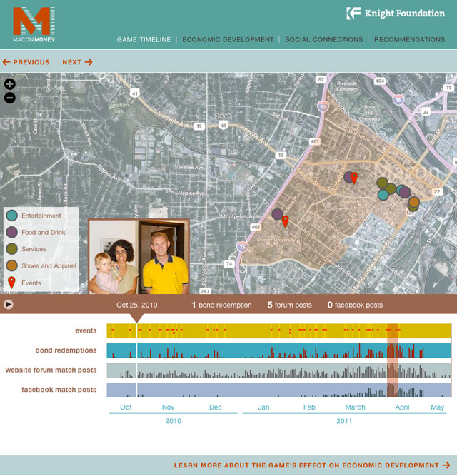This screenshot has height=476, width=457.
Task: Go to the Next page
Action: (x=77, y=62)
